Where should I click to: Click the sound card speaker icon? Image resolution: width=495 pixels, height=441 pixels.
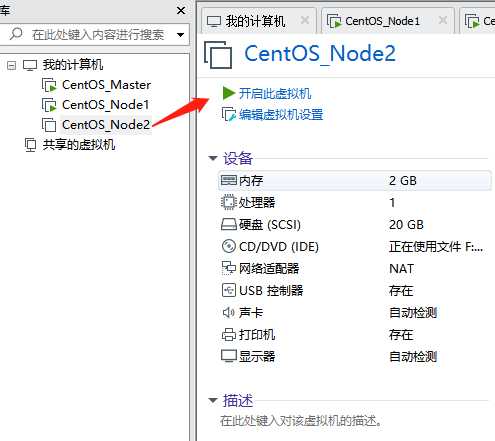coord(229,312)
